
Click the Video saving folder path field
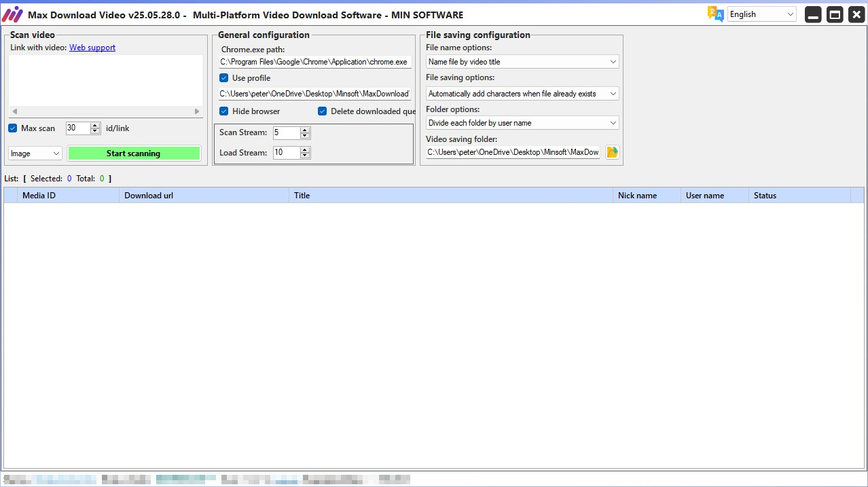pos(513,152)
